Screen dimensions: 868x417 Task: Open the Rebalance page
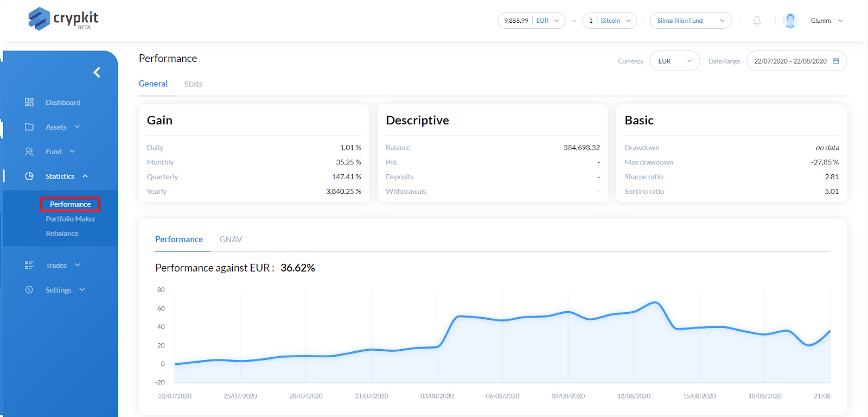click(x=62, y=233)
